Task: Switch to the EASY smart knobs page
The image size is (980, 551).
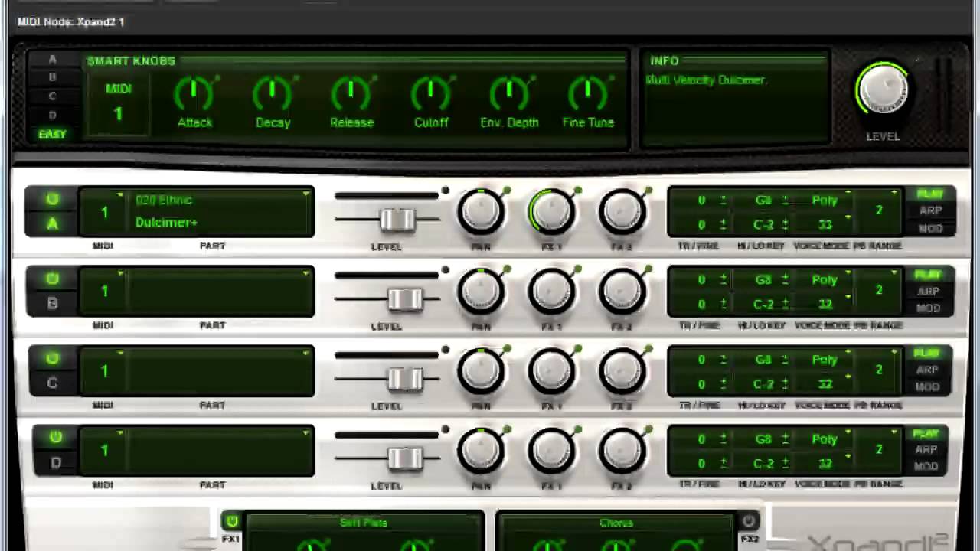Action: 52,134
